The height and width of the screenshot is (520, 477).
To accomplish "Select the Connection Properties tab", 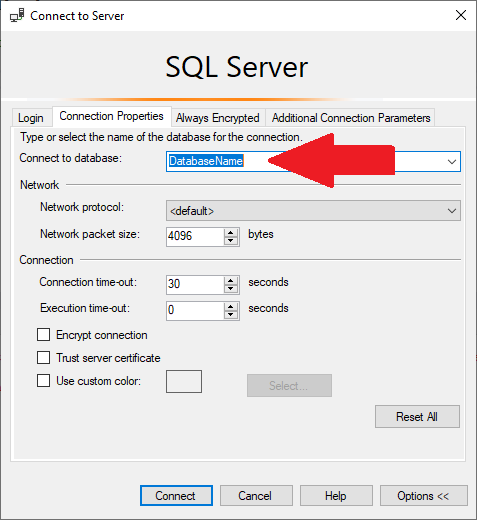I will coord(111,116).
